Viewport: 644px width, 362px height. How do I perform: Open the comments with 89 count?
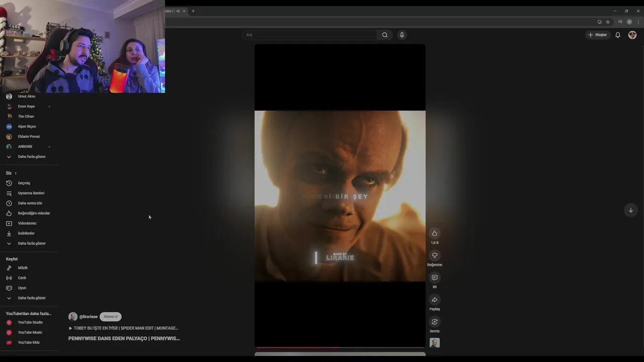(435, 278)
